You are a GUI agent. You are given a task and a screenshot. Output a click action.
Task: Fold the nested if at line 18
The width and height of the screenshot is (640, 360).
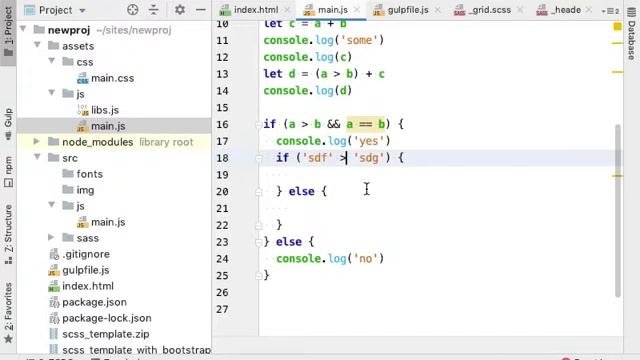click(258, 158)
